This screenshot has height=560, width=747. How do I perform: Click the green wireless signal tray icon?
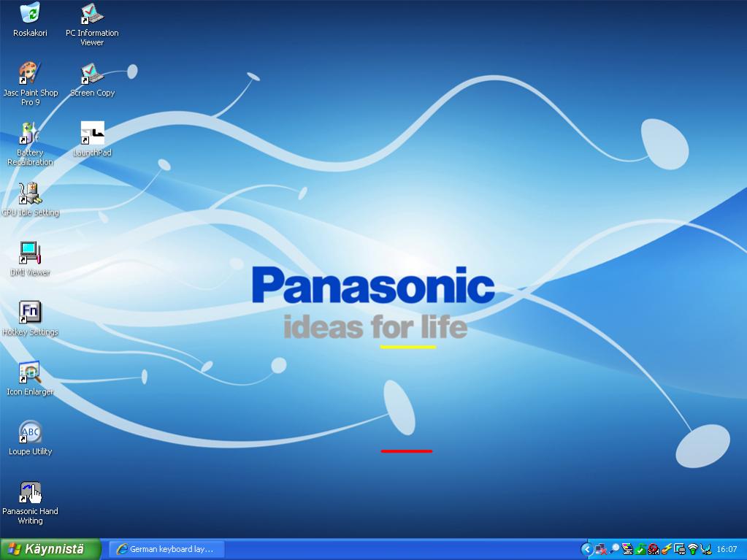click(x=693, y=549)
